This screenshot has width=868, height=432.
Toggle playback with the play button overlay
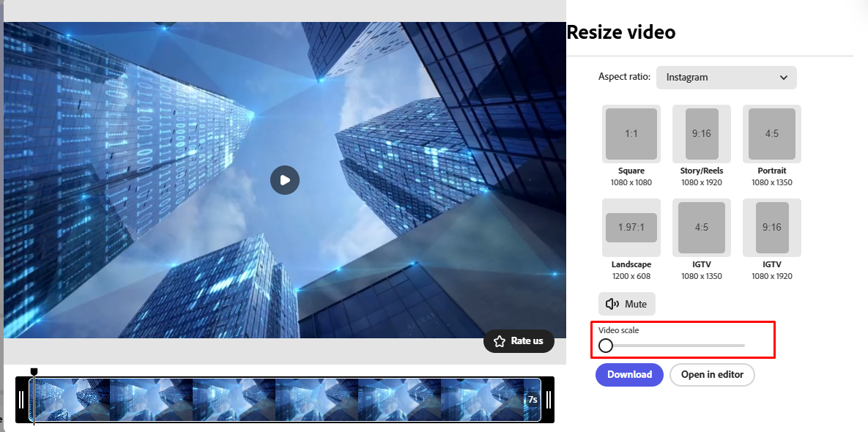(x=285, y=180)
